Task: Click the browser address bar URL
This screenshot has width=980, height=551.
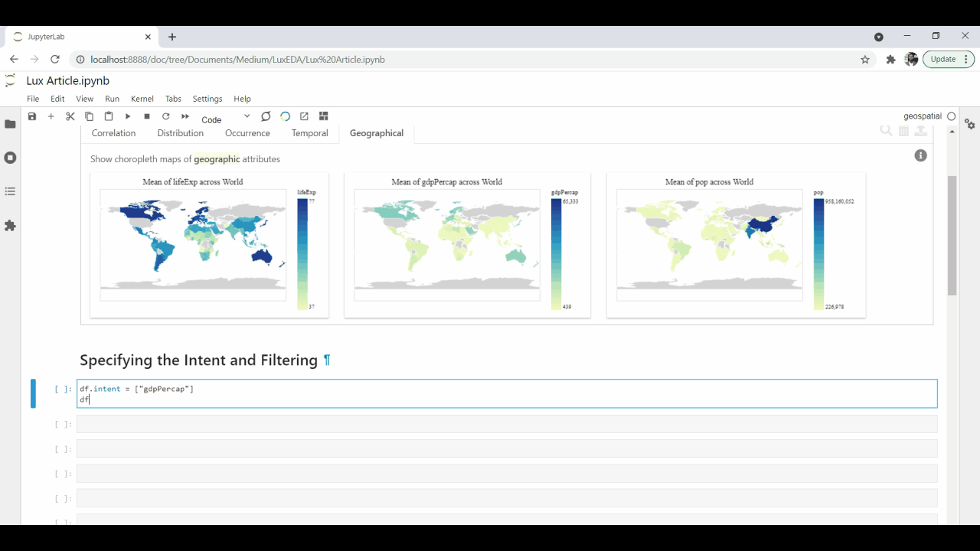Action: pos(237,59)
